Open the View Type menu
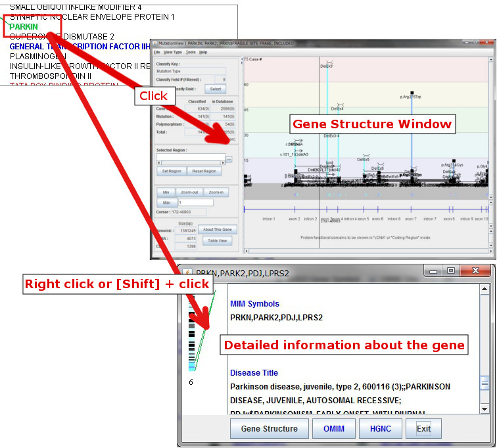Image resolution: width=497 pixels, height=448 pixels. coord(172,52)
